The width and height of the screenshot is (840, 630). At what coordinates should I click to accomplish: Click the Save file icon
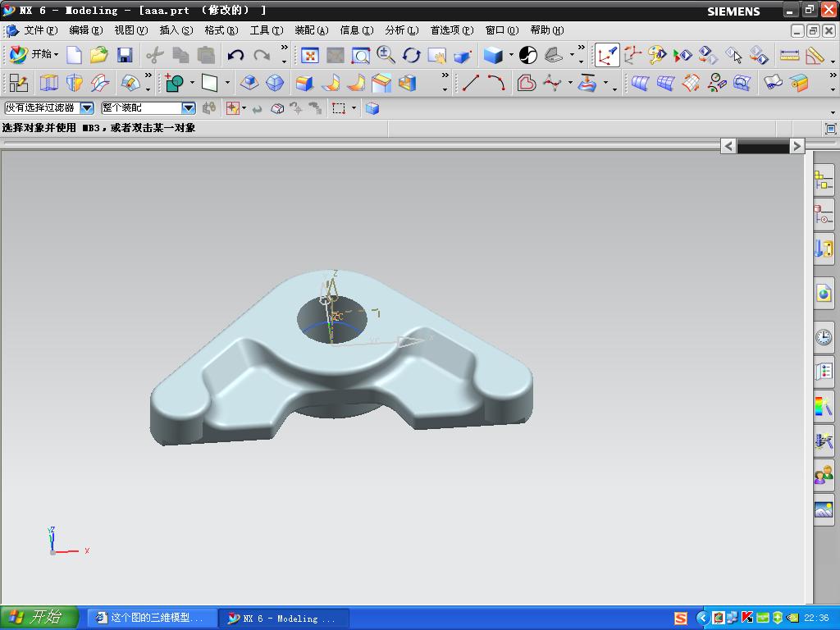125,55
